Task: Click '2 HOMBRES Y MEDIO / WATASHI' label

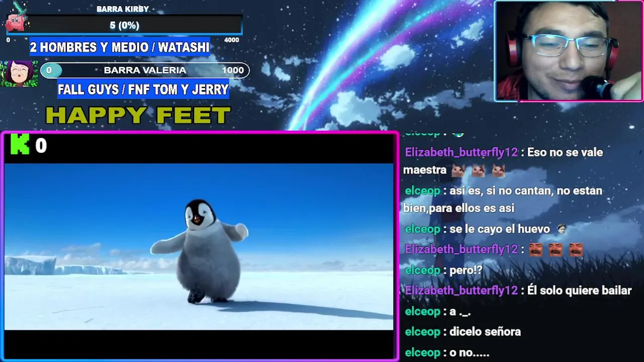Action: click(x=119, y=47)
